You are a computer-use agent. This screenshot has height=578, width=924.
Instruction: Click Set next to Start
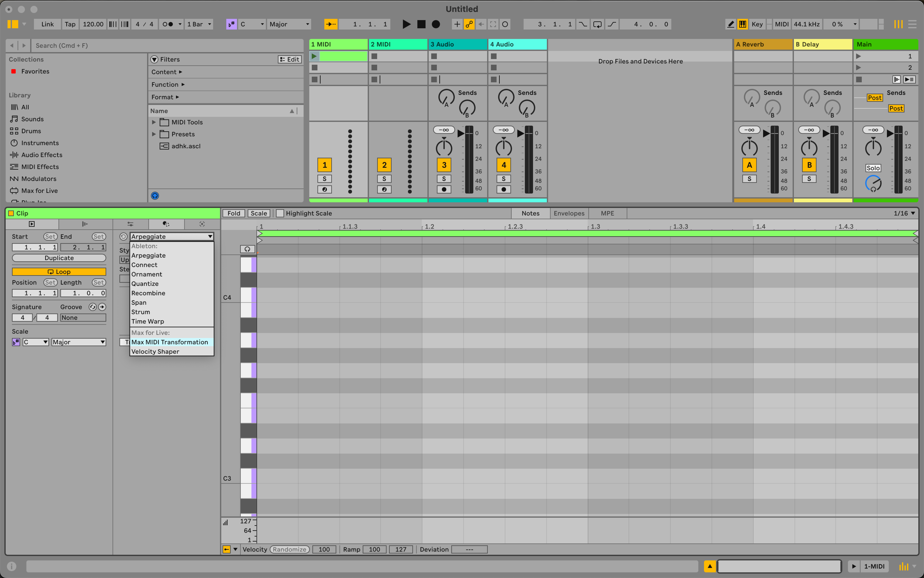coord(50,237)
